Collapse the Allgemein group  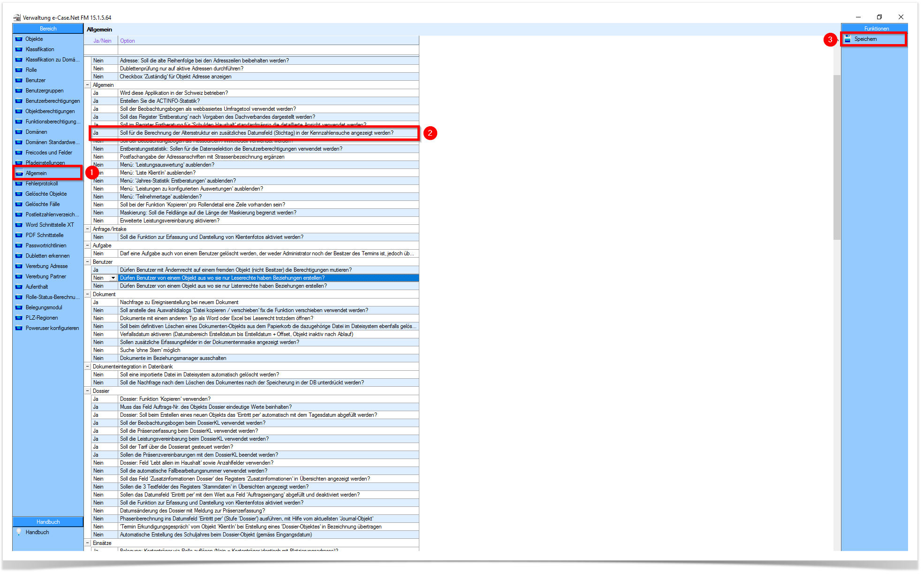[88, 85]
